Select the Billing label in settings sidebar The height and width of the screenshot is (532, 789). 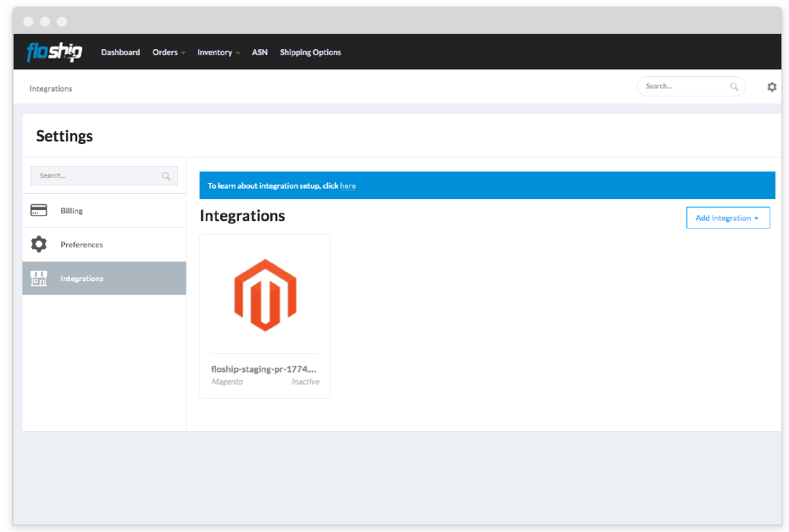[71, 211]
